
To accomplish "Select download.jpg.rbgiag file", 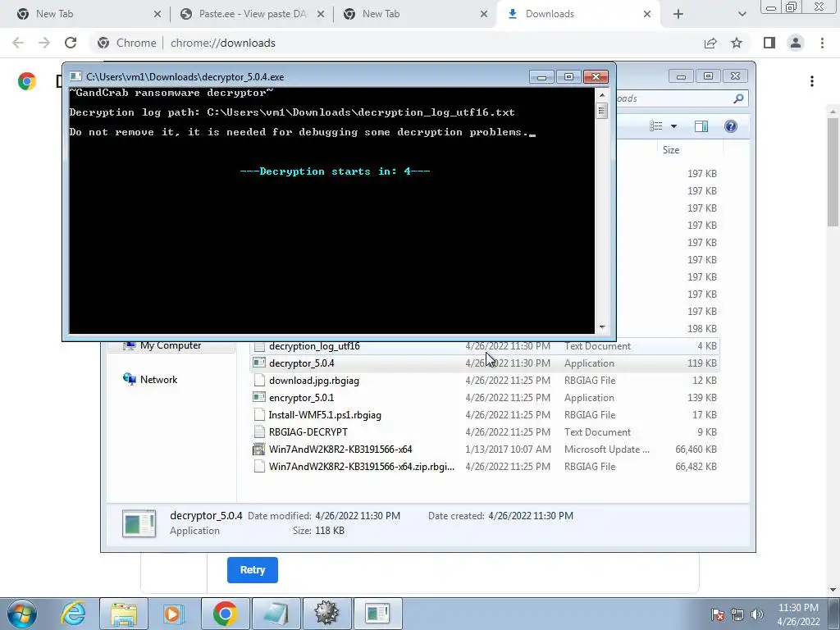I will (x=485, y=381).
